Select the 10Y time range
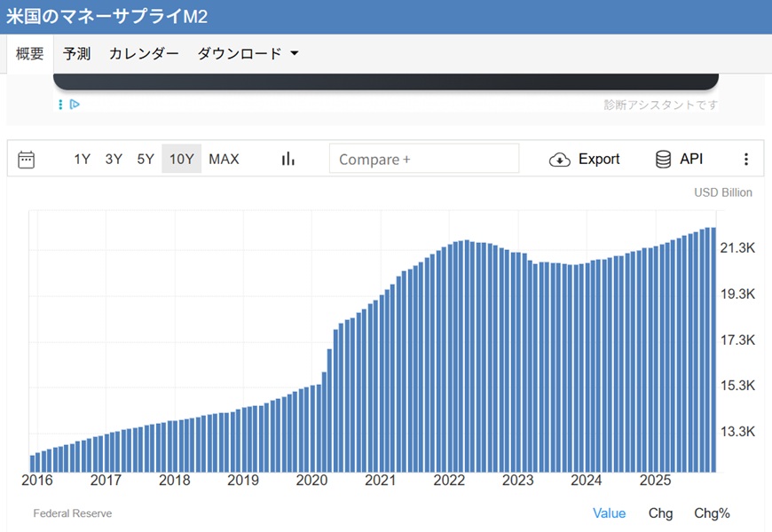This screenshot has height=532, width=772. click(181, 160)
